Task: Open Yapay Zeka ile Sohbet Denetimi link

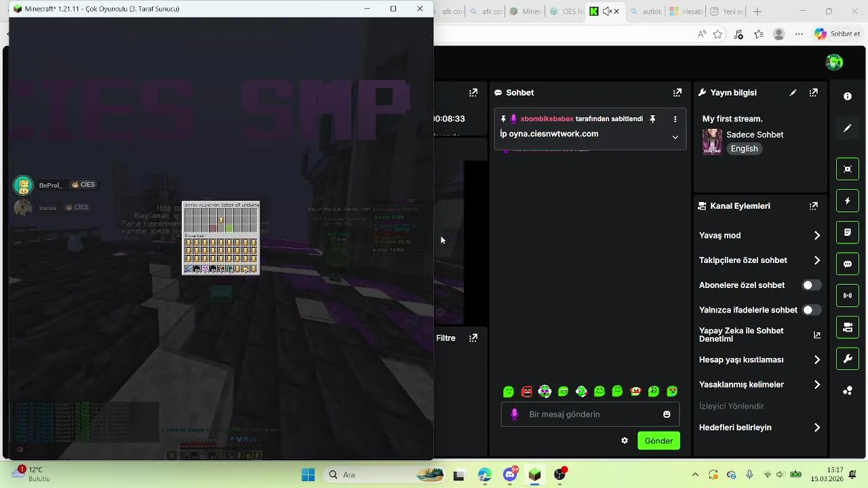Action: [759, 335]
